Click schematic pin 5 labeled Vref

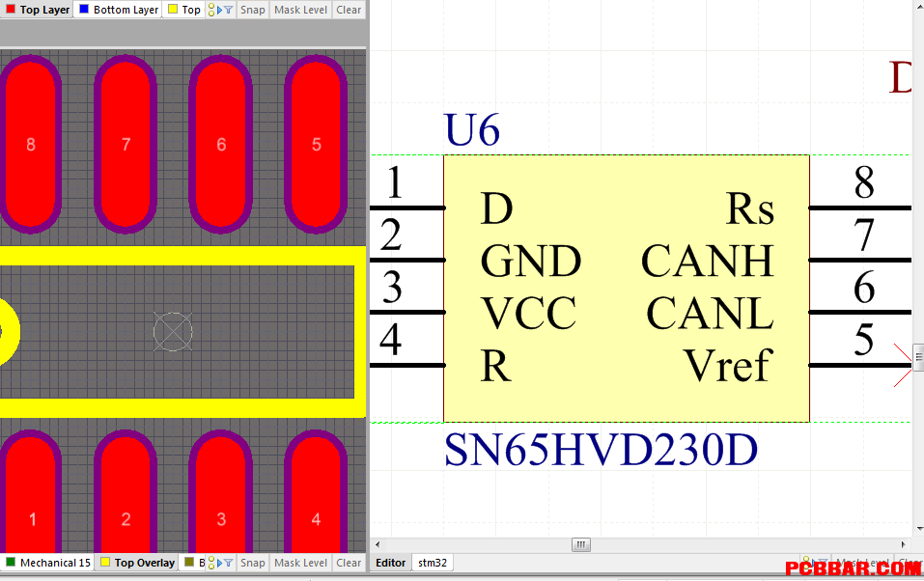click(859, 366)
